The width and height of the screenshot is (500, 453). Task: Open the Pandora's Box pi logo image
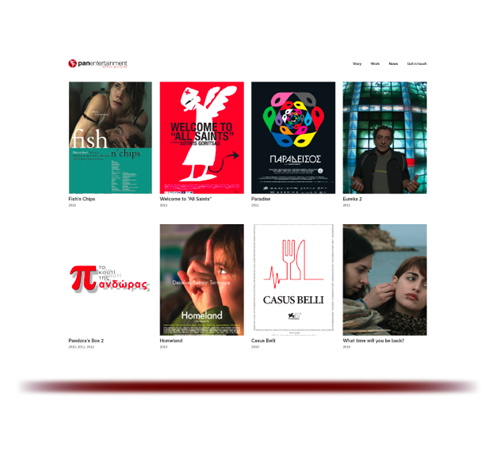tap(110, 279)
